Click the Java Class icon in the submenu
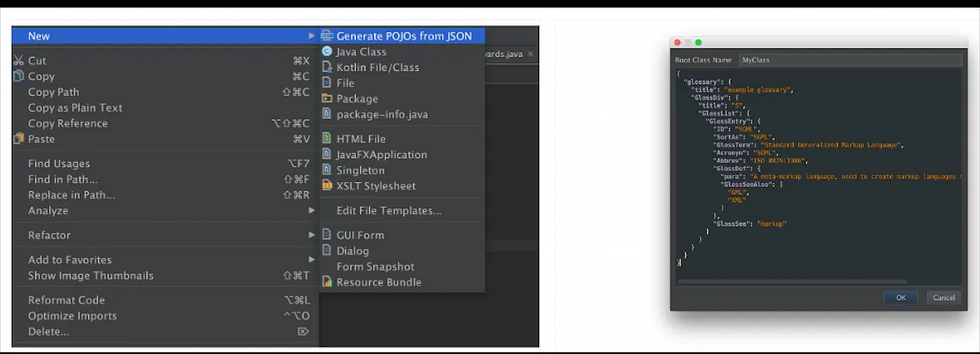980x354 pixels. [327, 51]
